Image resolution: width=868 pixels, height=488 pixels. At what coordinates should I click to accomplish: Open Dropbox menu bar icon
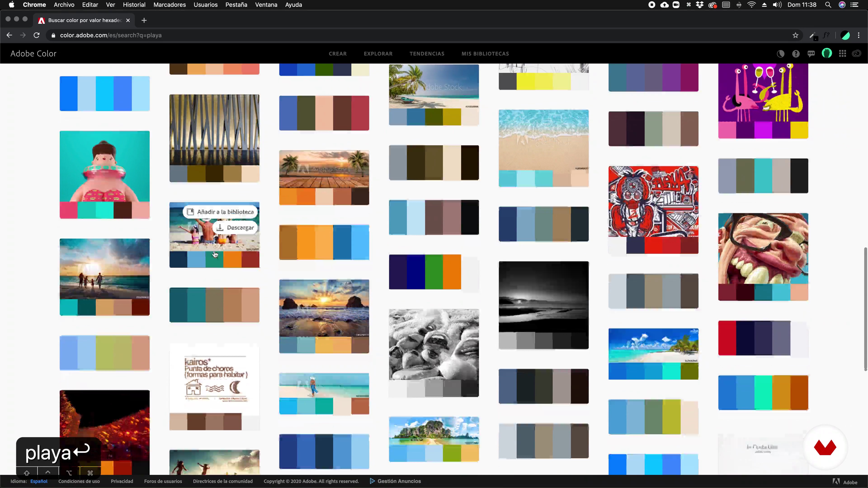click(x=700, y=5)
